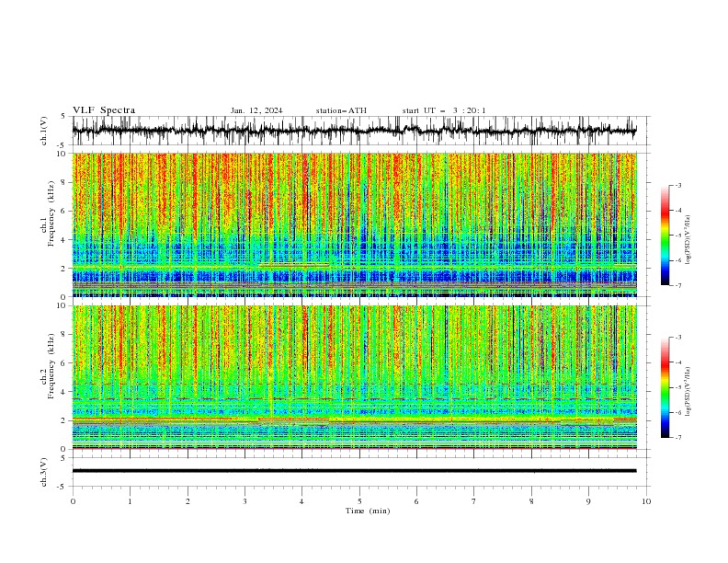Click the date "Jan. 12, 2024"
Viewport: 728px width, 563px height.
tap(256, 110)
